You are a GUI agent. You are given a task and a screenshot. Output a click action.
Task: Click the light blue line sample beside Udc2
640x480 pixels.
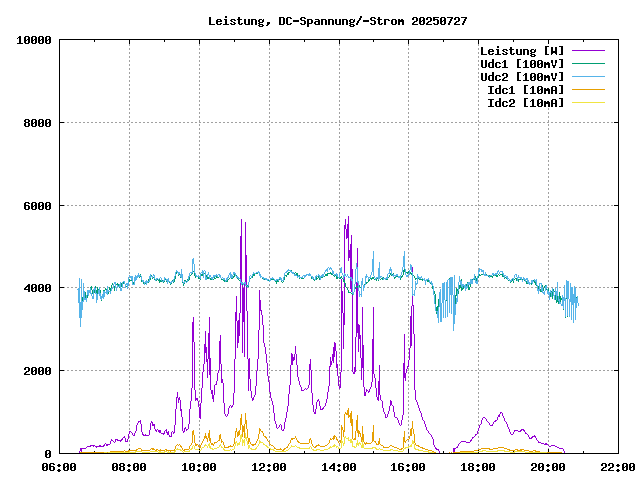point(588,77)
